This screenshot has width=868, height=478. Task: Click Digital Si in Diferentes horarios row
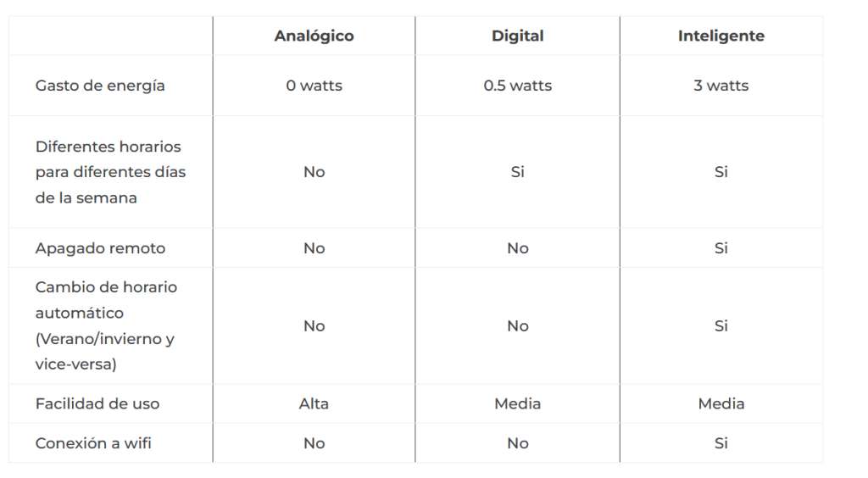518,172
